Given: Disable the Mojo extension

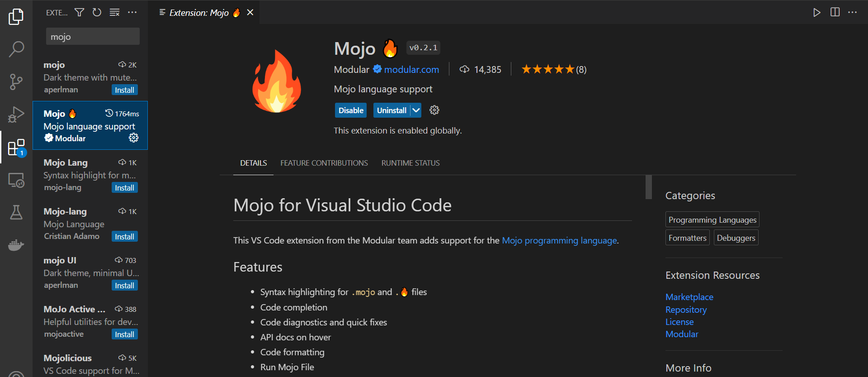Looking at the screenshot, I should point(351,110).
